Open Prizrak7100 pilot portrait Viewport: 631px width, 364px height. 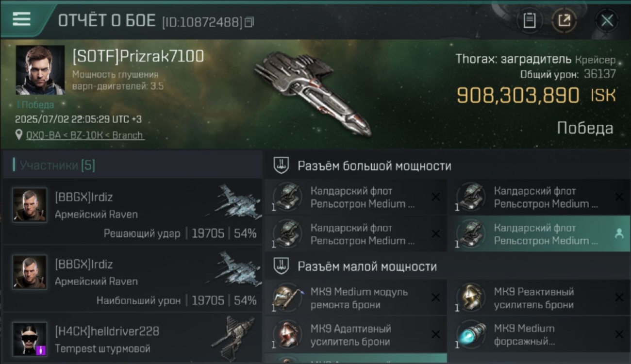tap(40, 70)
